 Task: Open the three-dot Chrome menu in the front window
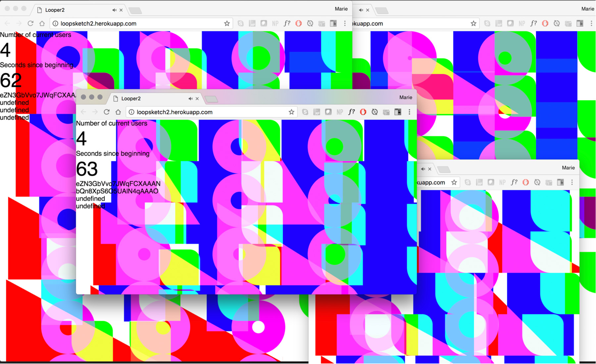410,112
